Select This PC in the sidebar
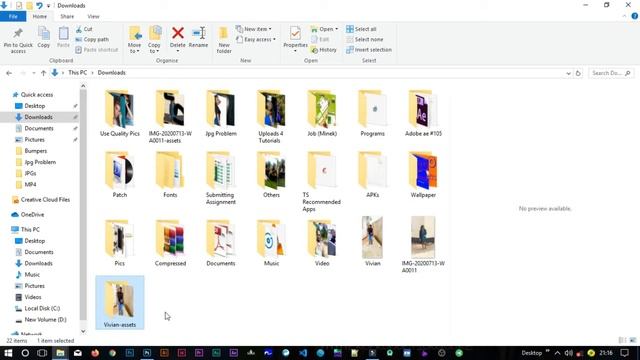 click(30, 229)
